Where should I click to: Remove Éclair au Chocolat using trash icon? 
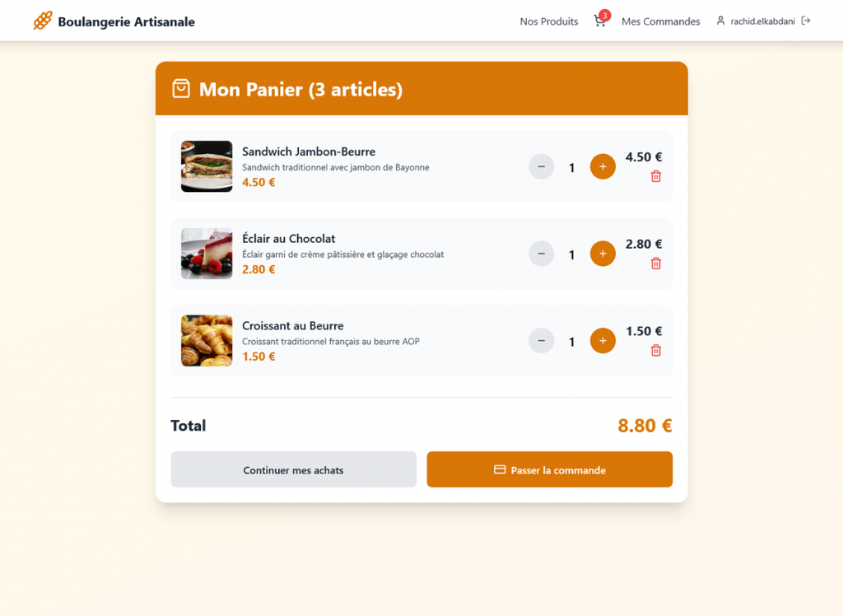click(656, 264)
